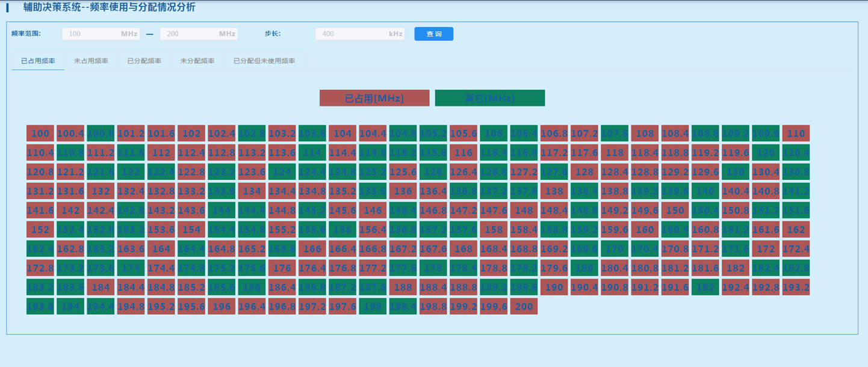Switch to the 未占用频率 tab
The width and height of the screenshot is (868, 367).
tap(91, 61)
